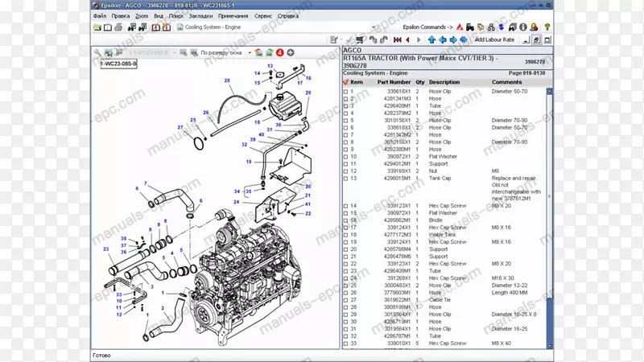Click the red circle number 4 icon

coord(280,52)
